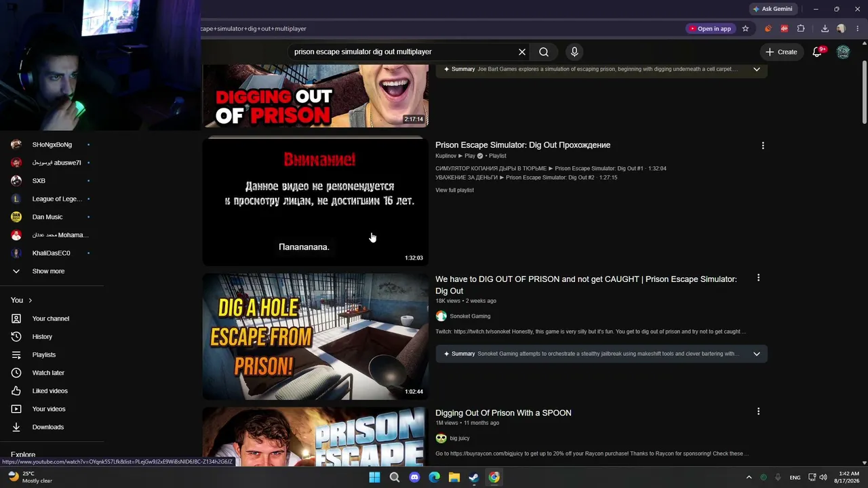Image resolution: width=868 pixels, height=488 pixels.
Task: Open Windows Search in the taskbar
Action: pyautogui.click(x=395, y=477)
